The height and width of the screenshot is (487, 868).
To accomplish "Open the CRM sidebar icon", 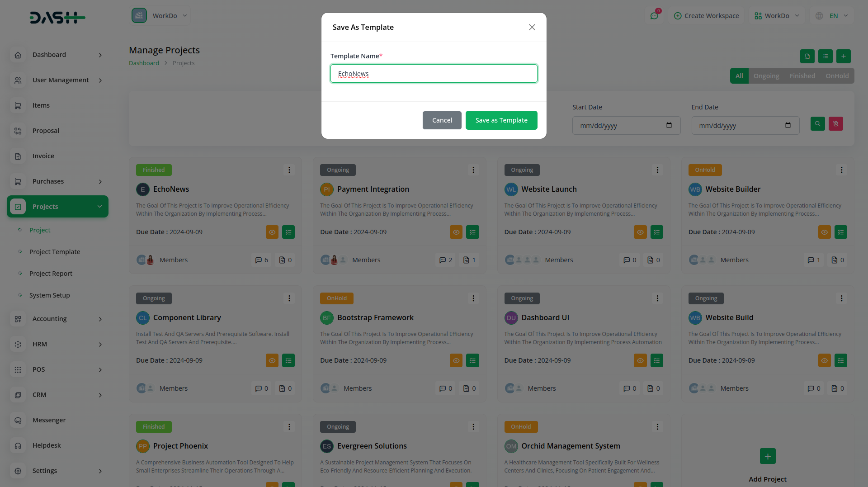I will [18, 395].
